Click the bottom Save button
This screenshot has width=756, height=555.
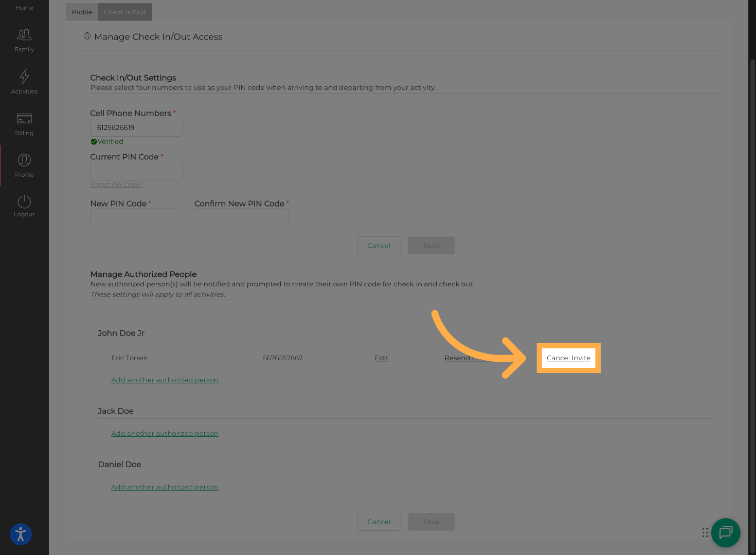point(431,522)
